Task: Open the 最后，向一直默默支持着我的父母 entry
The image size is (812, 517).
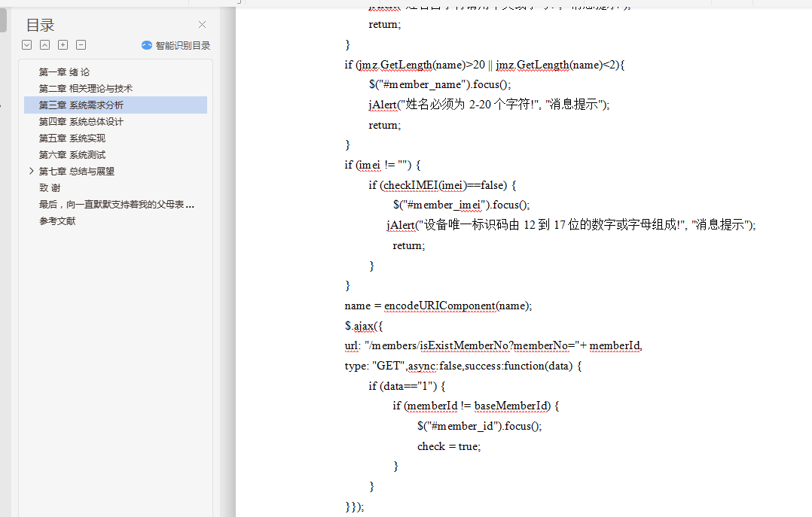Action: [117, 205]
